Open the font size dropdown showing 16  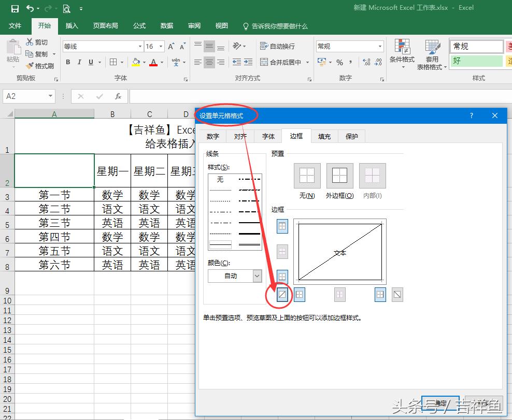154,46
